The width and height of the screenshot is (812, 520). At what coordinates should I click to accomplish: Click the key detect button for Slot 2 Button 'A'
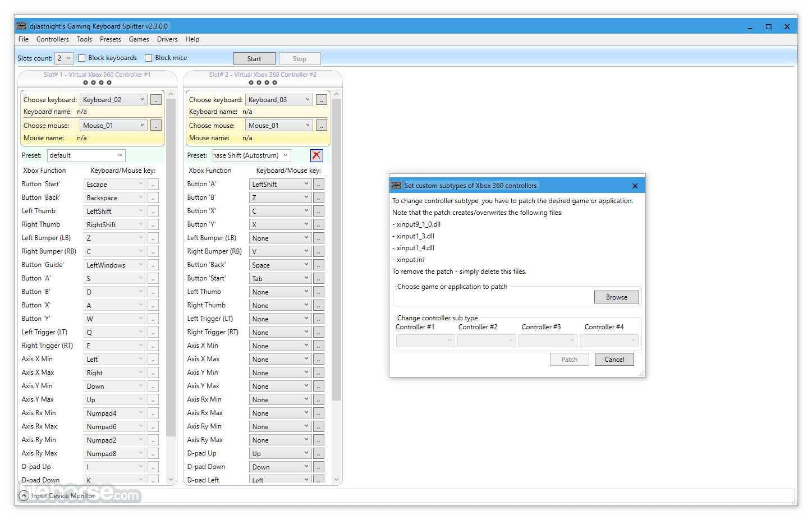tap(319, 184)
